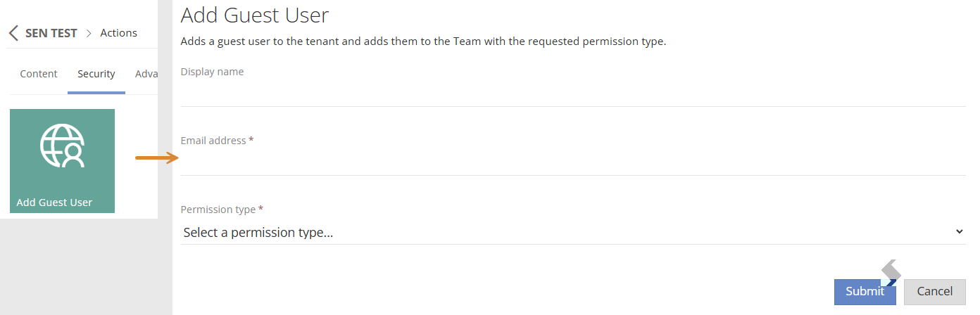Go back using the left chevron arrow
Screen dimensions: 980x315
coord(13,33)
